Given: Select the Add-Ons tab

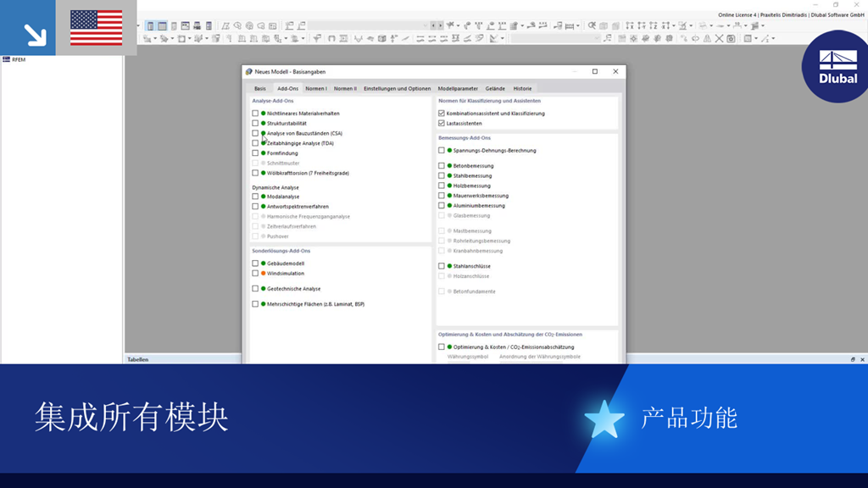Looking at the screenshot, I should [x=288, y=88].
